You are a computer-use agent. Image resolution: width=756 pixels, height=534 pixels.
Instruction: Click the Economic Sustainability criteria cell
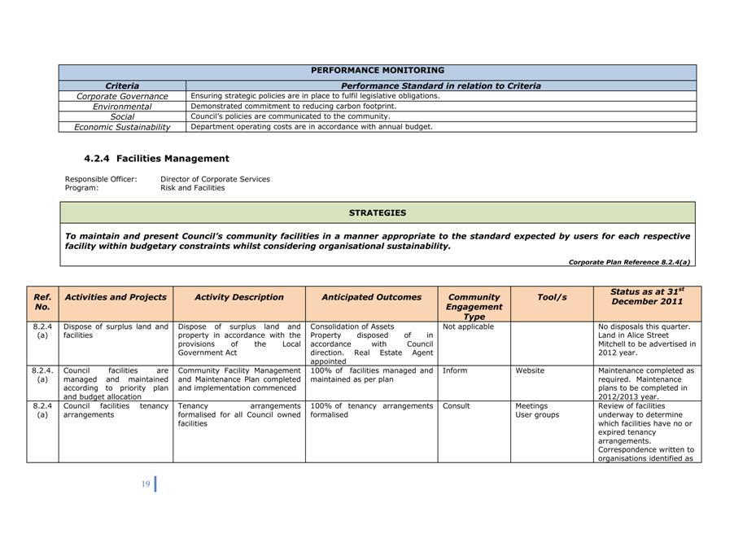pyautogui.click(x=122, y=127)
